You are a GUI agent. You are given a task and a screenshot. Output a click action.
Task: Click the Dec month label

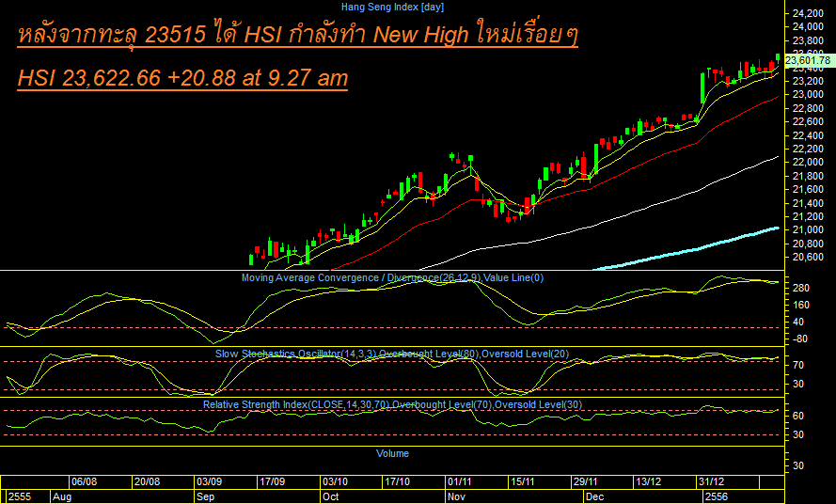594,496
